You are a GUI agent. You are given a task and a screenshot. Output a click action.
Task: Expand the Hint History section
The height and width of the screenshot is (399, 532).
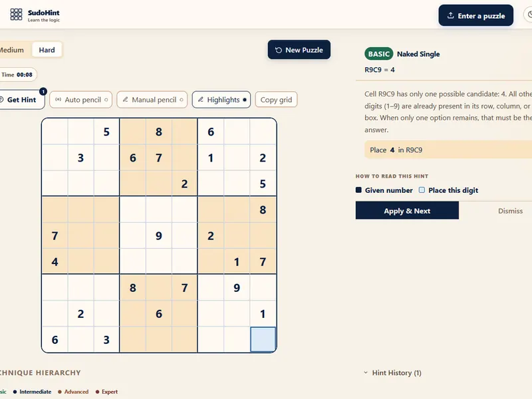[392, 372]
